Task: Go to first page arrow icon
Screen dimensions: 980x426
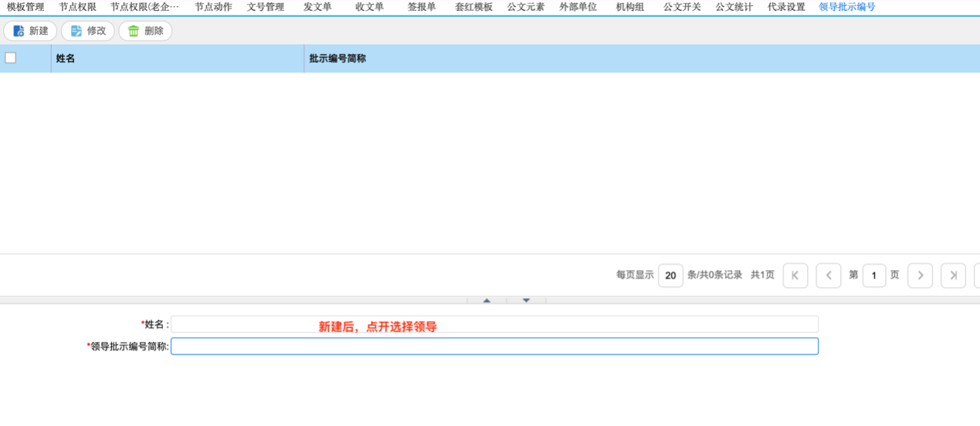Action: pyautogui.click(x=795, y=276)
